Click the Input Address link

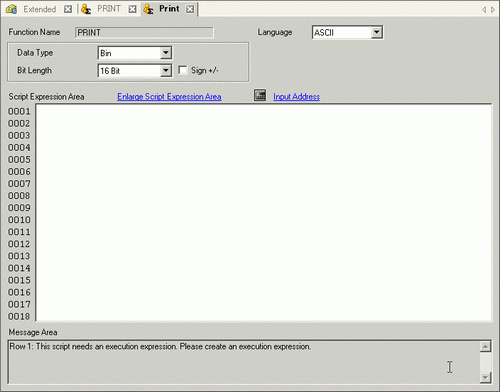coord(296,97)
